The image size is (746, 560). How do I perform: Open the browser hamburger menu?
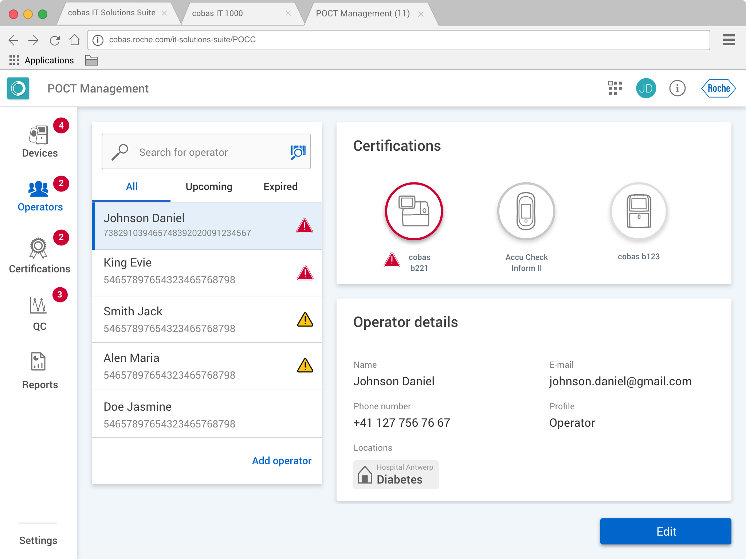click(729, 40)
